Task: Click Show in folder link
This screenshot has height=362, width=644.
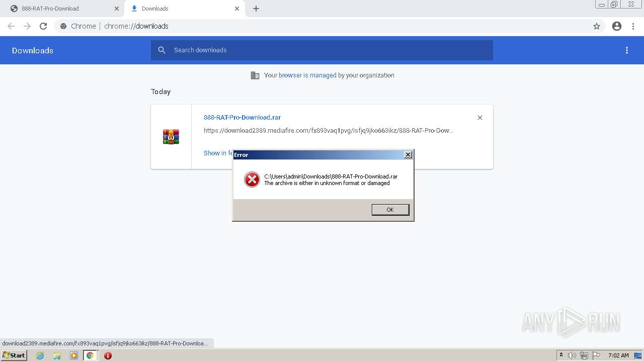Action: coord(218,153)
